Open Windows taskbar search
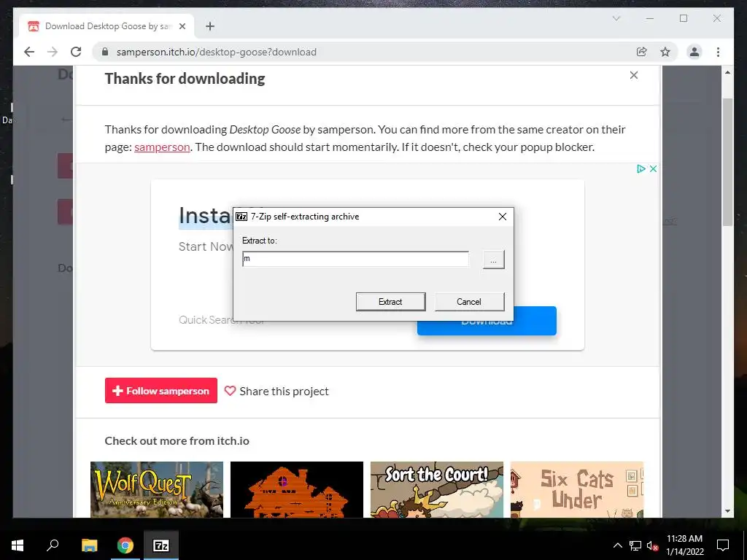The image size is (747, 560). click(x=53, y=545)
